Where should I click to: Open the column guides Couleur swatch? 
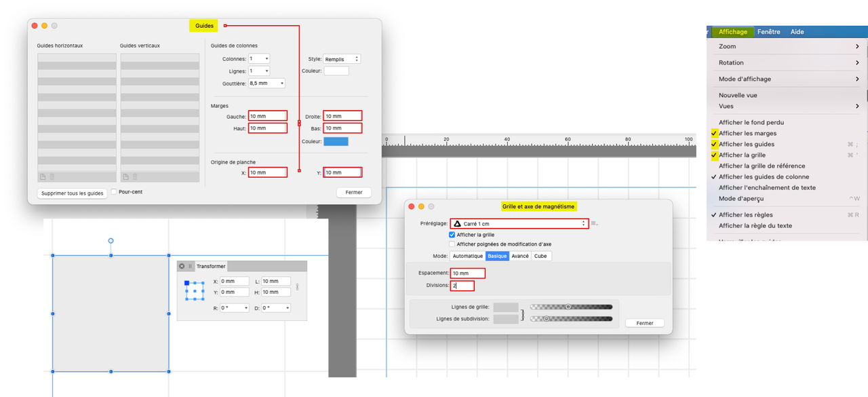tap(336, 71)
